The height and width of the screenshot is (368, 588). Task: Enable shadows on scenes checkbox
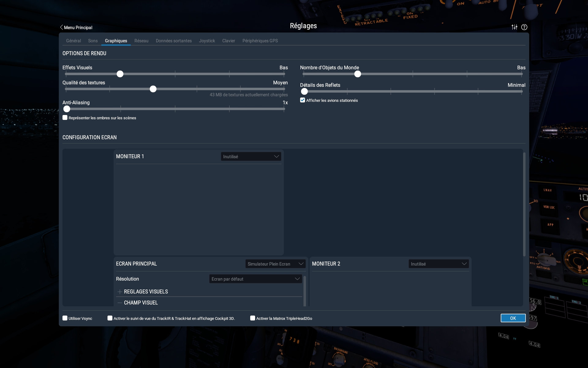(65, 118)
